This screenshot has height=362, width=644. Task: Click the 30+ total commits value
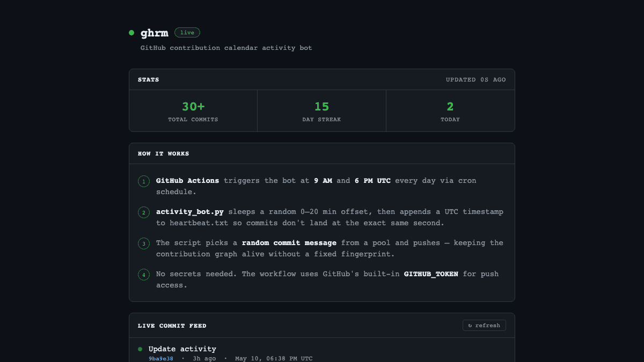click(193, 107)
